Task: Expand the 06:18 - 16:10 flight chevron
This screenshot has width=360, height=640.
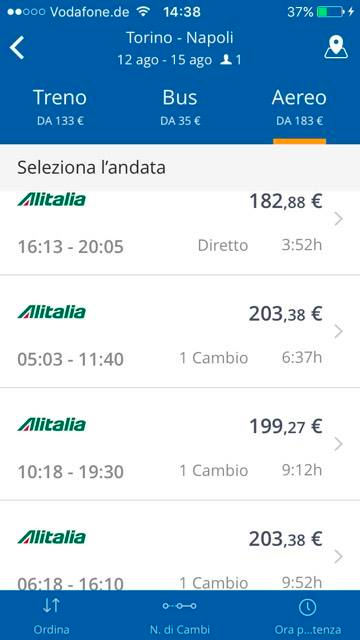Action: click(338, 557)
